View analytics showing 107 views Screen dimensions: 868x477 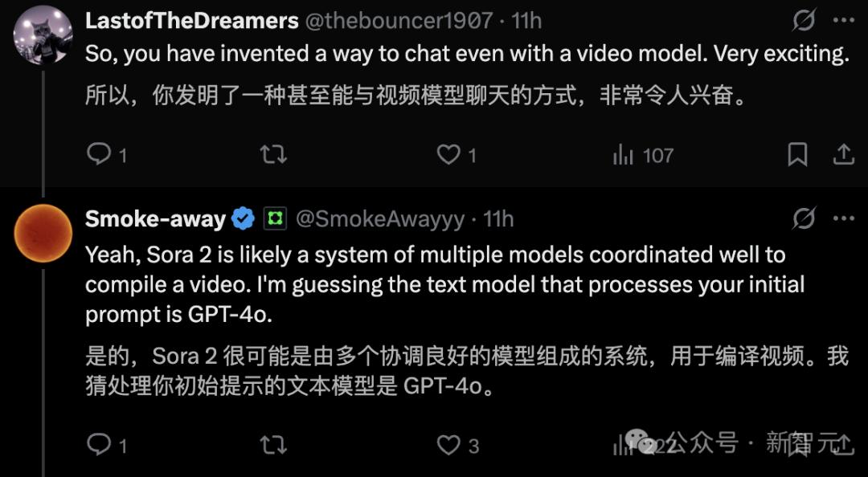tap(643, 156)
